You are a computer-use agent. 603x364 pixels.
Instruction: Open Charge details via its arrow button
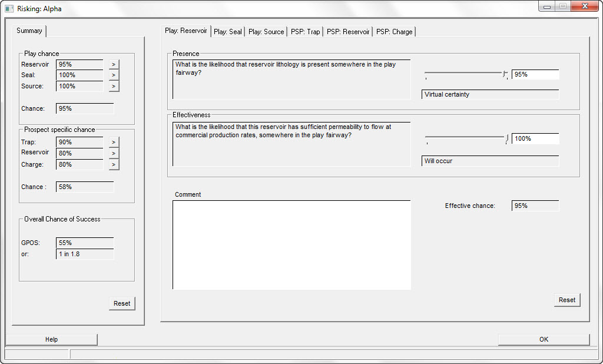114,164
